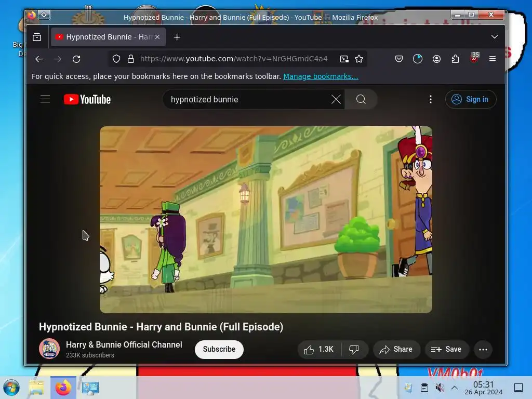Save page to Pocket
532x399 pixels.
[x=399, y=59]
